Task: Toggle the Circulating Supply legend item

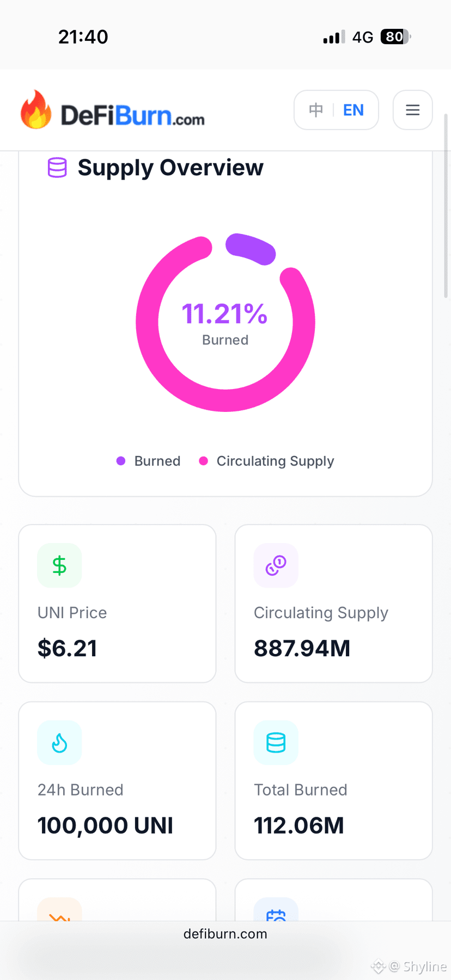Action: [266, 461]
